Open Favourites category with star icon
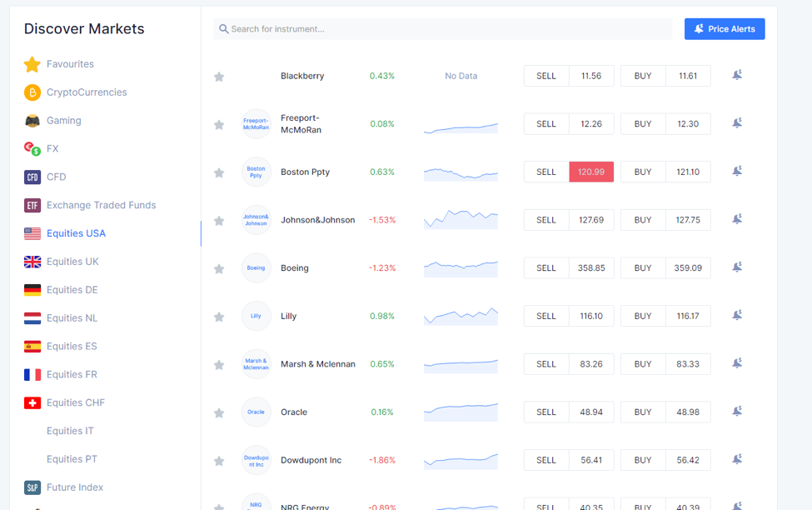Viewport: 812px width, 510px height. tap(32, 64)
